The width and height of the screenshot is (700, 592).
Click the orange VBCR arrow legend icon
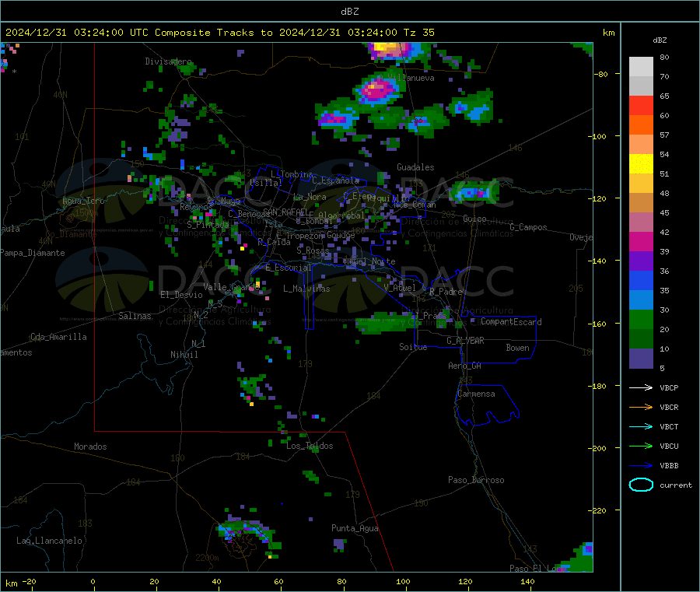coord(641,407)
